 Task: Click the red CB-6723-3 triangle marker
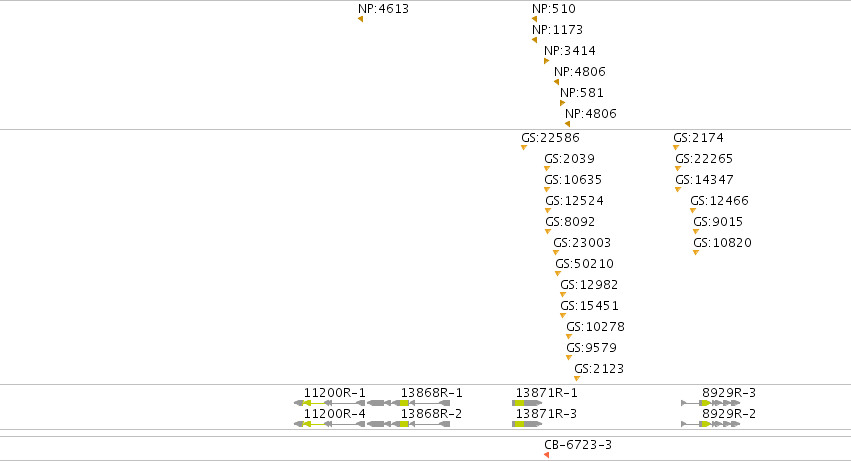547,455
